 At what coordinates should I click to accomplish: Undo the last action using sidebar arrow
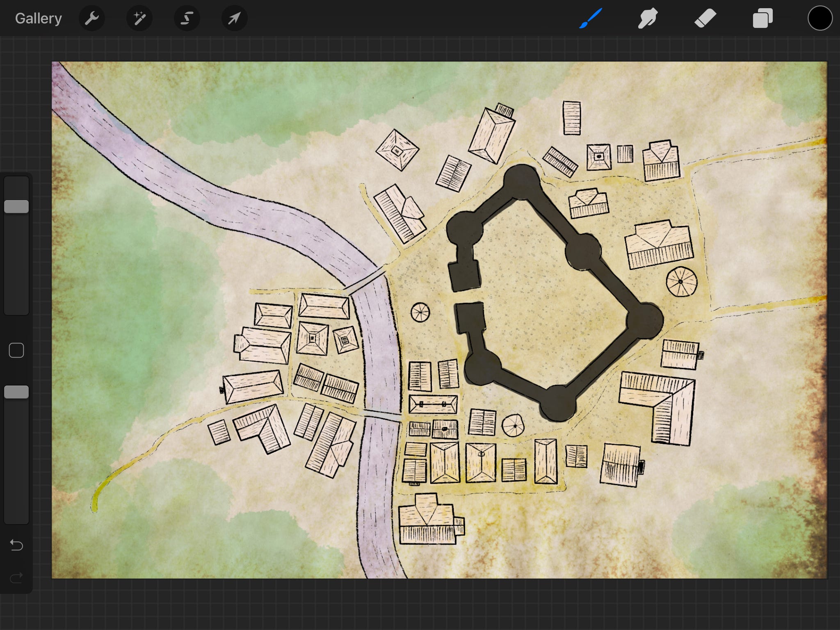[x=16, y=545]
